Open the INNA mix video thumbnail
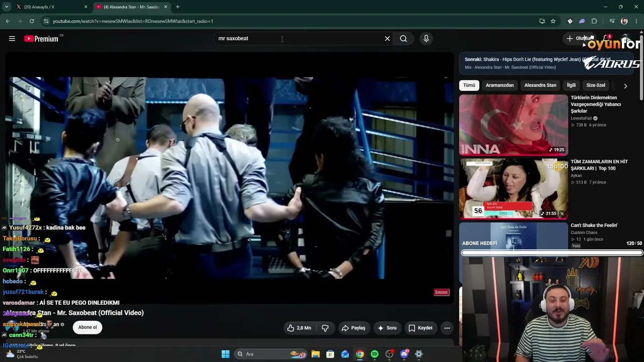Viewport: 644px width, 362px height. pyautogui.click(x=513, y=125)
